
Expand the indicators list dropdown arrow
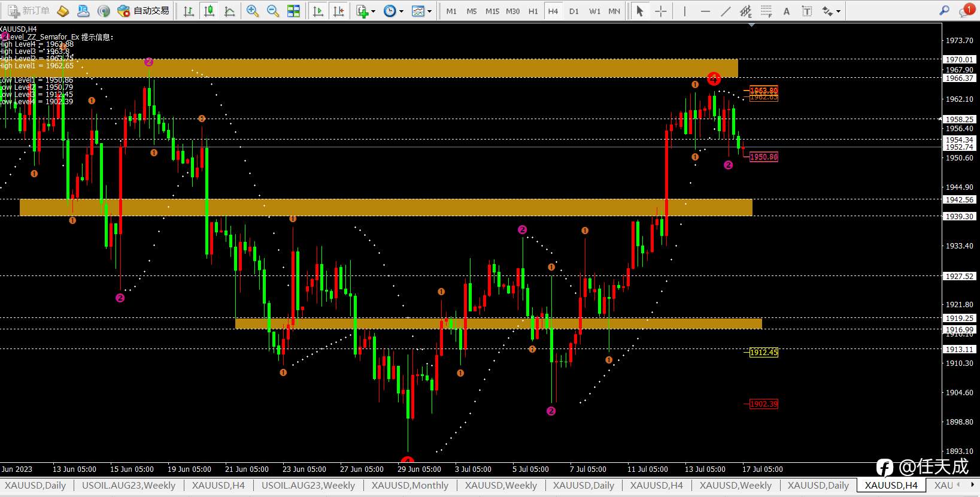[x=374, y=11]
